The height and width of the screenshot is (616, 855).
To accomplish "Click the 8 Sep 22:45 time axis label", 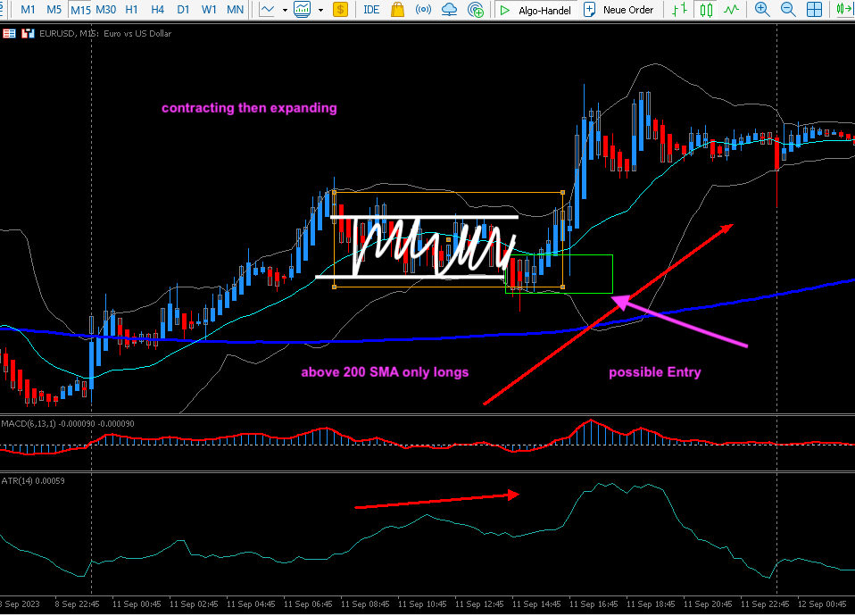I will pyautogui.click(x=77, y=604).
